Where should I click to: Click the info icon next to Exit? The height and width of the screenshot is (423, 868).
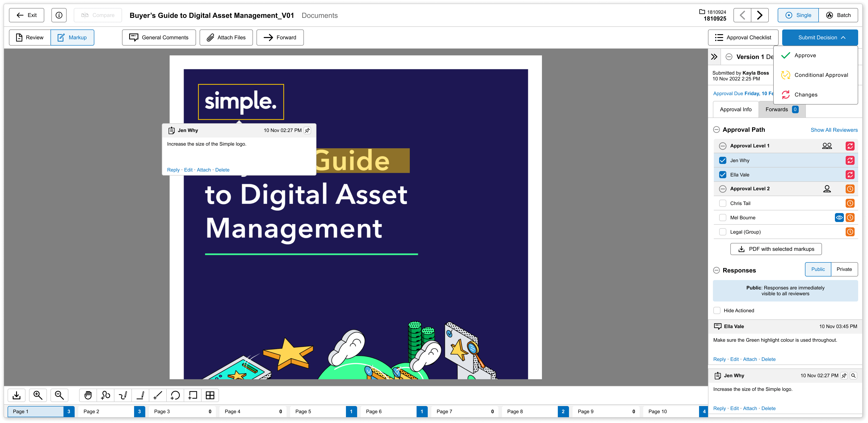click(x=59, y=15)
